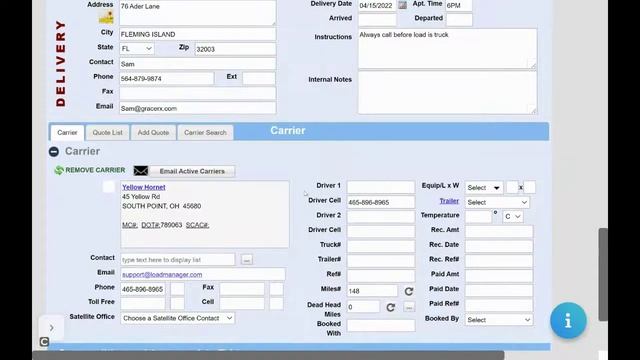This screenshot has width=640, height=360.
Task: Toggle the checkbox beside Yellow Hornet
Action: (109, 187)
